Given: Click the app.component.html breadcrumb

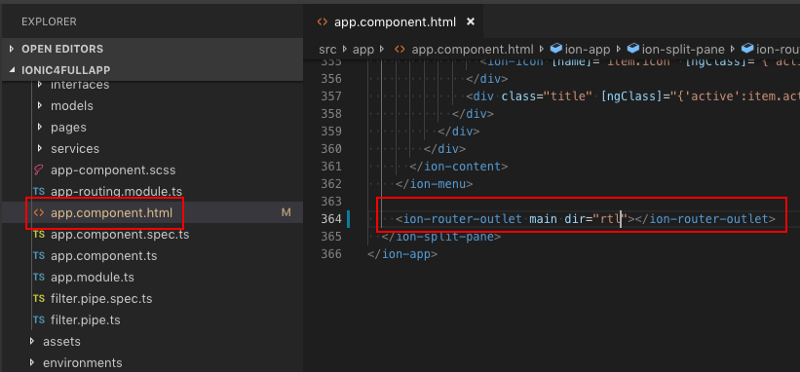Looking at the screenshot, I should pyautogui.click(x=472, y=49).
